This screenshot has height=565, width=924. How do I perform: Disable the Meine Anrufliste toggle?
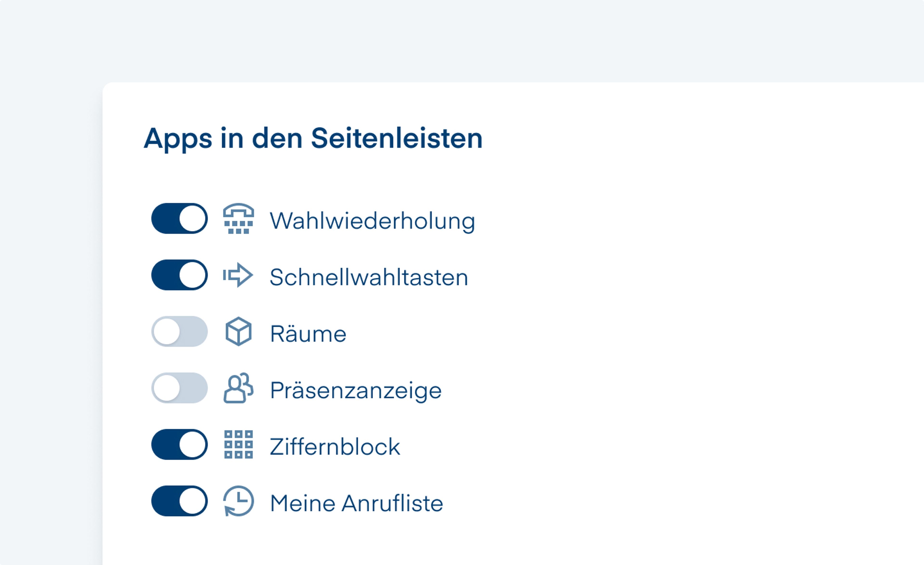tap(179, 501)
